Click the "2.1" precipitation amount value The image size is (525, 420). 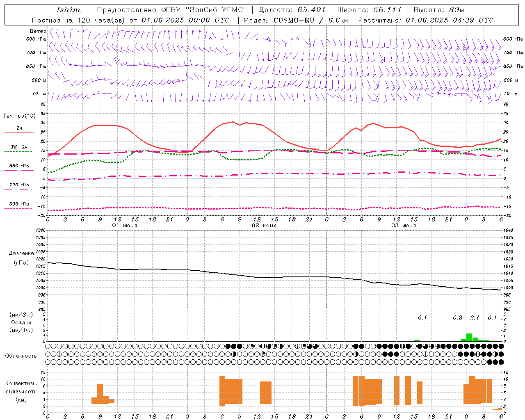pyautogui.click(x=475, y=317)
